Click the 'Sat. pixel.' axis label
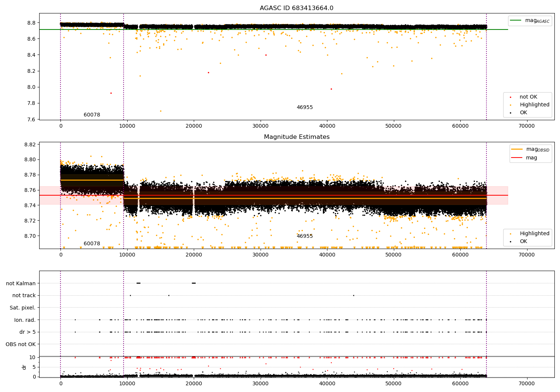This screenshot has width=560, height=392. pyautogui.click(x=23, y=308)
